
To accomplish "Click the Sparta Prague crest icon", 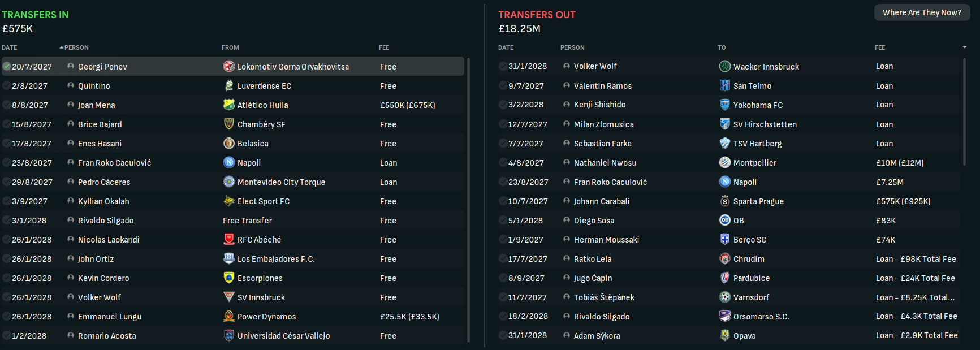I will pos(725,201).
